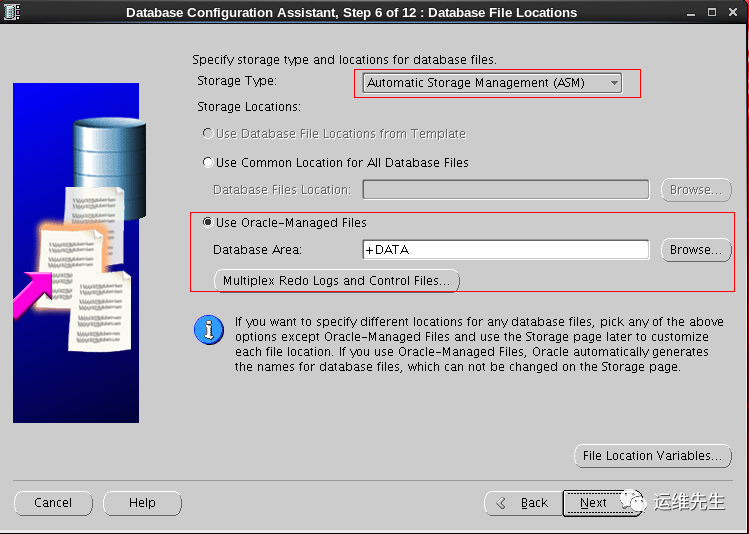Click the Database Area label

257,250
